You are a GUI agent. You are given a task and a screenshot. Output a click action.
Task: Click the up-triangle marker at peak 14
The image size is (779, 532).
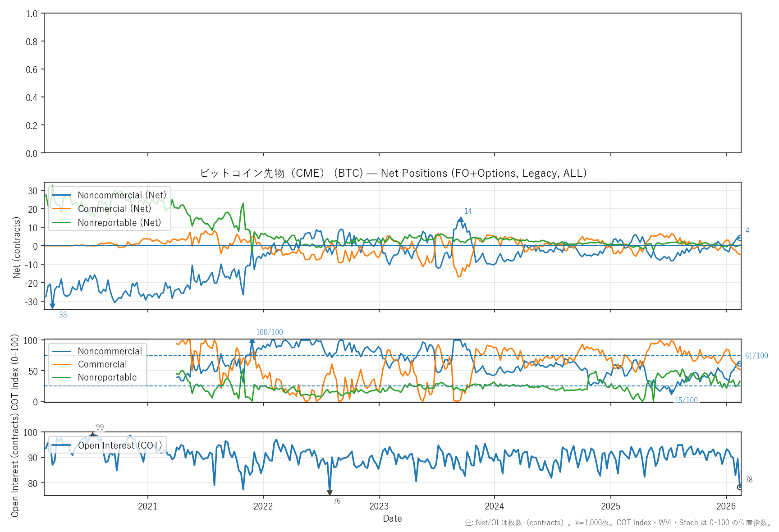coord(461,220)
